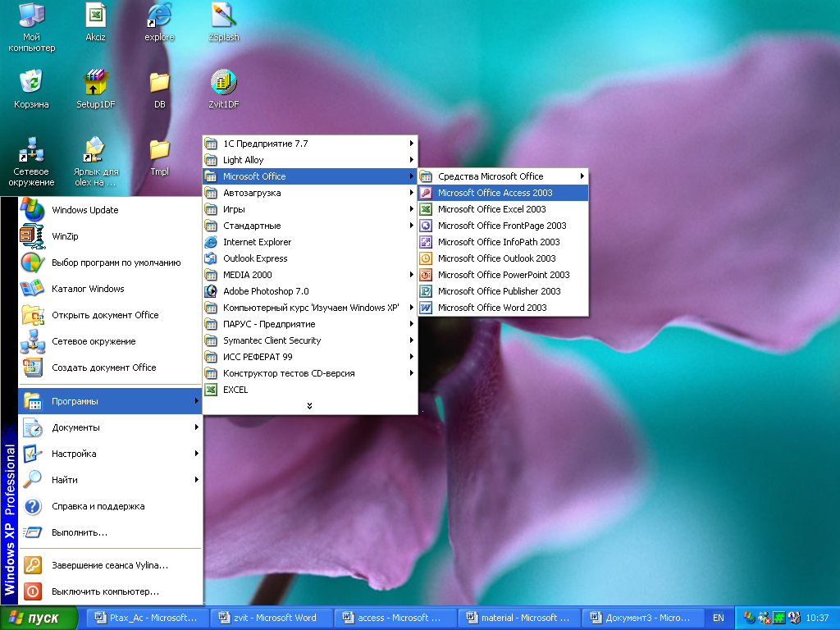Launch Outlook Express from Programs menu
The width and height of the screenshot is (840, 630).
[309, 258]
